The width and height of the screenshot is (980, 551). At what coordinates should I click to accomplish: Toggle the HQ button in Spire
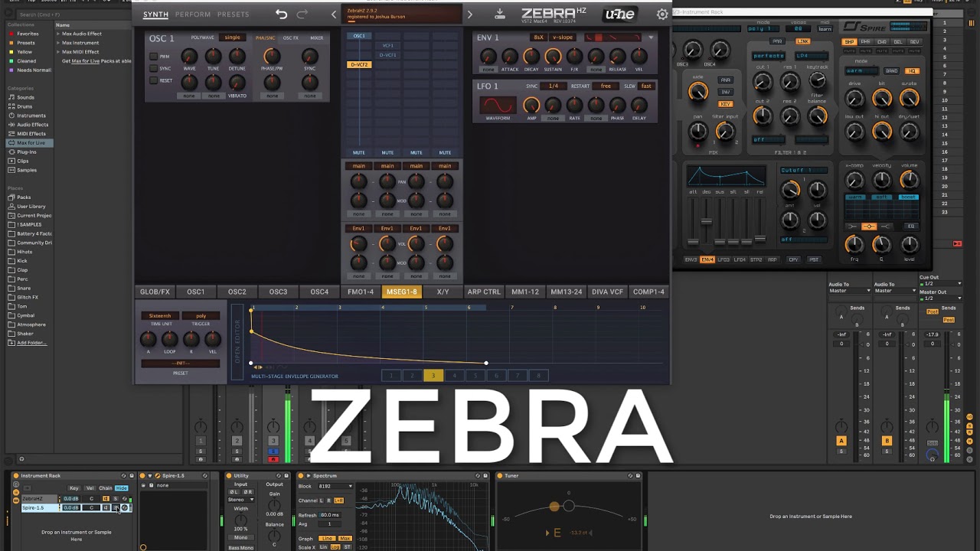point(911,71)
